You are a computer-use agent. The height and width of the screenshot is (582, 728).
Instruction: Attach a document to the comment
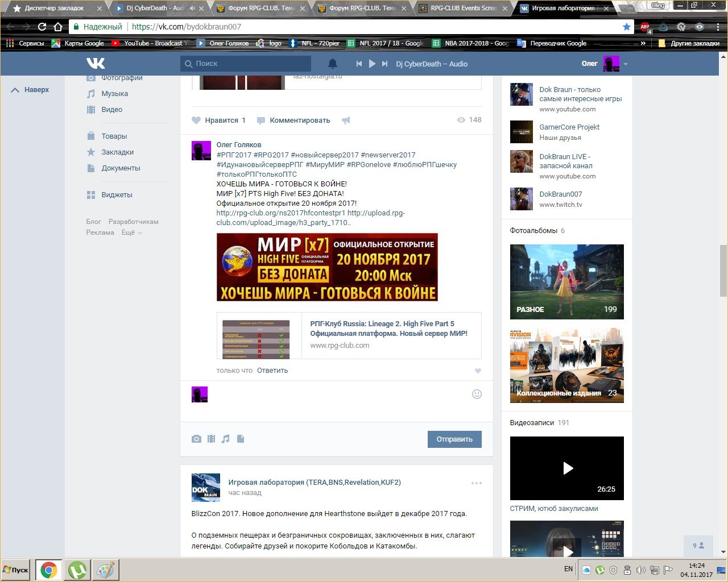pos(241,439)
